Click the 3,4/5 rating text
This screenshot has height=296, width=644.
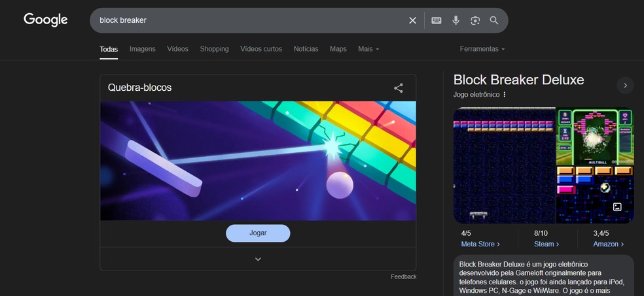tap(601, 234)
